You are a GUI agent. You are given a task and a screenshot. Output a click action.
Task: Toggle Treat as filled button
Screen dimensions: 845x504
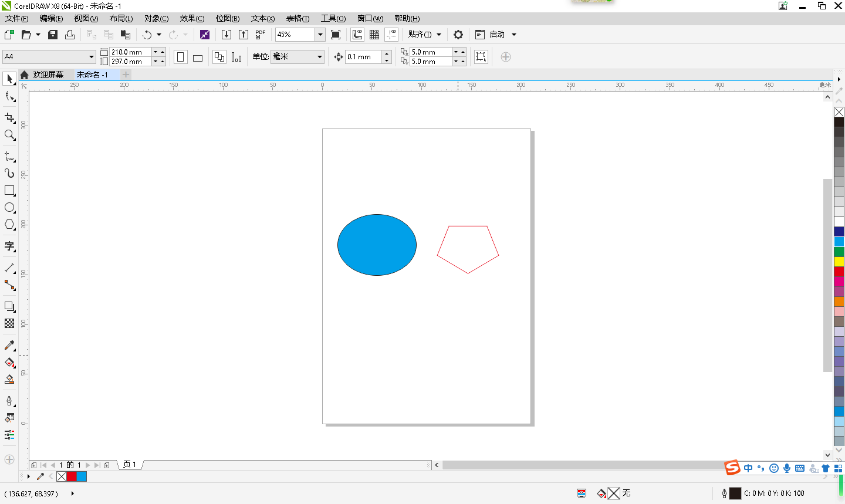481,57
